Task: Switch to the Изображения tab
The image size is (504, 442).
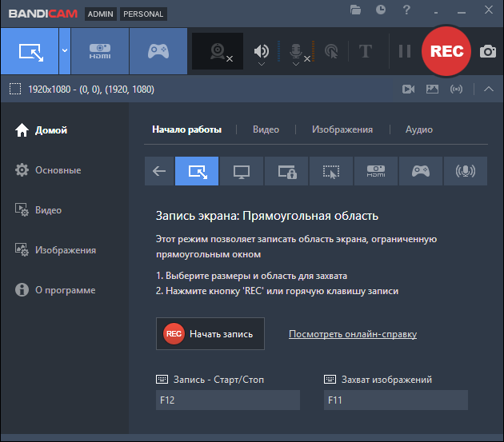Action: (x=342, y=129)
